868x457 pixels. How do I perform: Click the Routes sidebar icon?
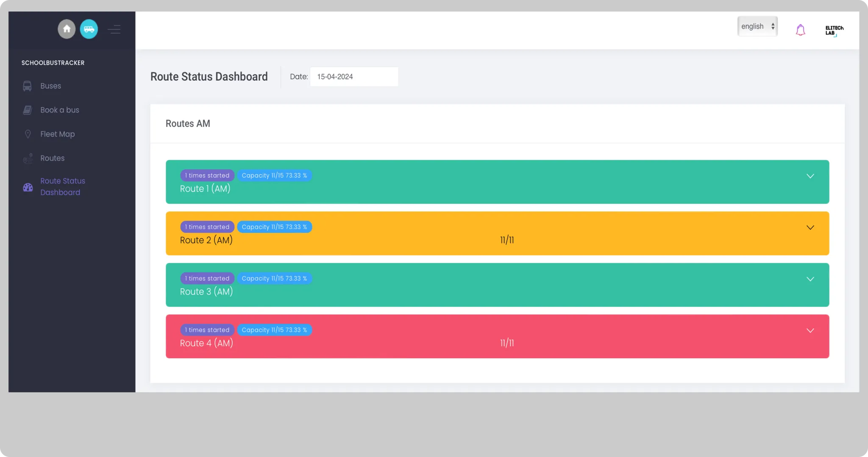[28, 159]
